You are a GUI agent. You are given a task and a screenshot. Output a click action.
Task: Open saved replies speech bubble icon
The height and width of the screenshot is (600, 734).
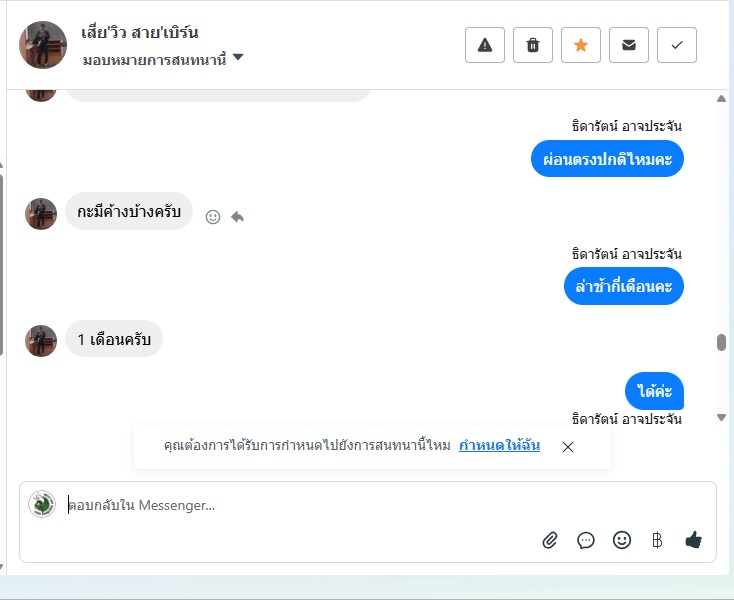pos(586,540)
